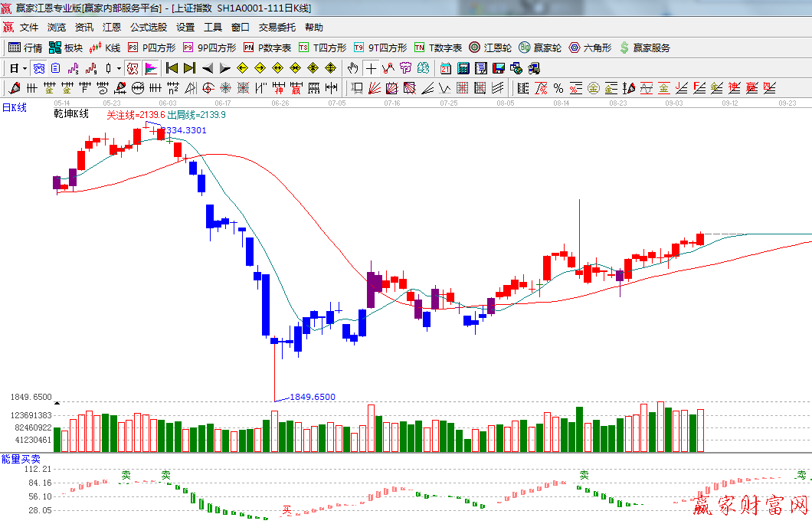Toggle the highlighted flag indicator button
This screenshot has height=524, width=812.
[x=151, y=68]
